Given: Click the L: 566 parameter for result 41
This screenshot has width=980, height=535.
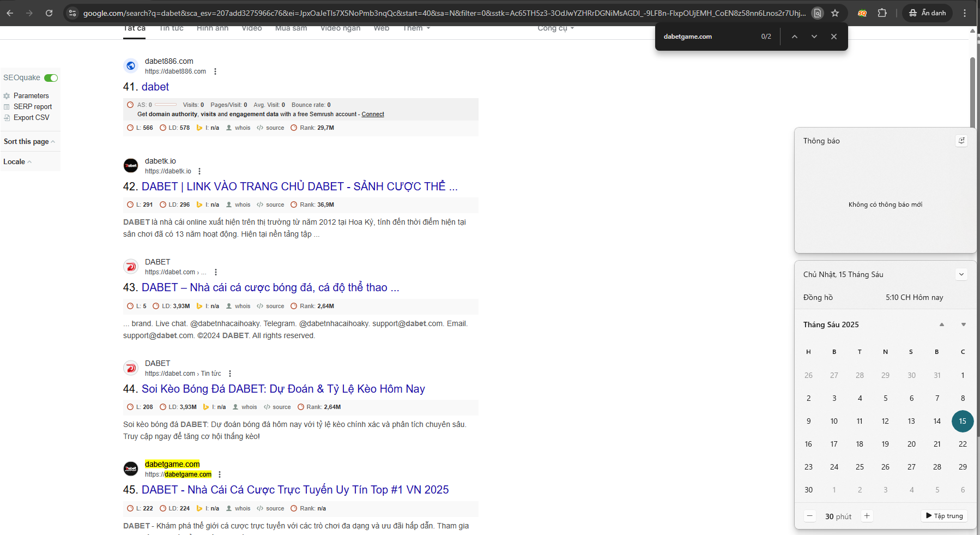Looking at the screenshot, I should coord(144,128).
